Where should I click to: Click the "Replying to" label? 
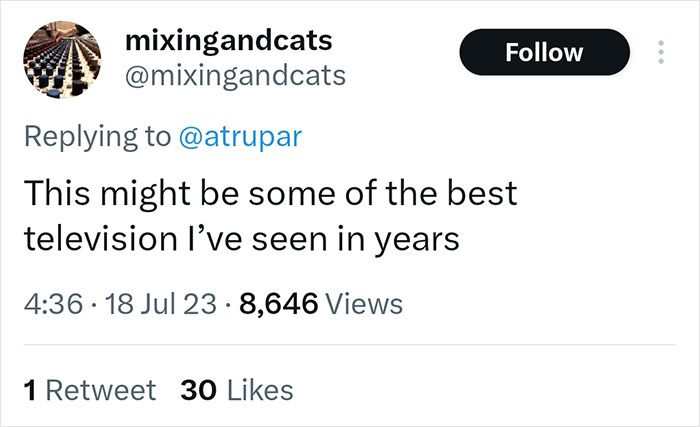tap(96, 137)
